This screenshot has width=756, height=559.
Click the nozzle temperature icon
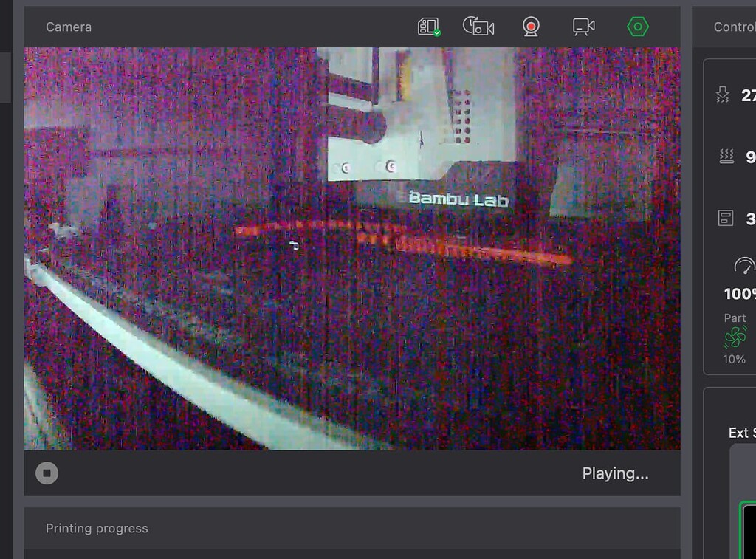[x=722, y=95]
